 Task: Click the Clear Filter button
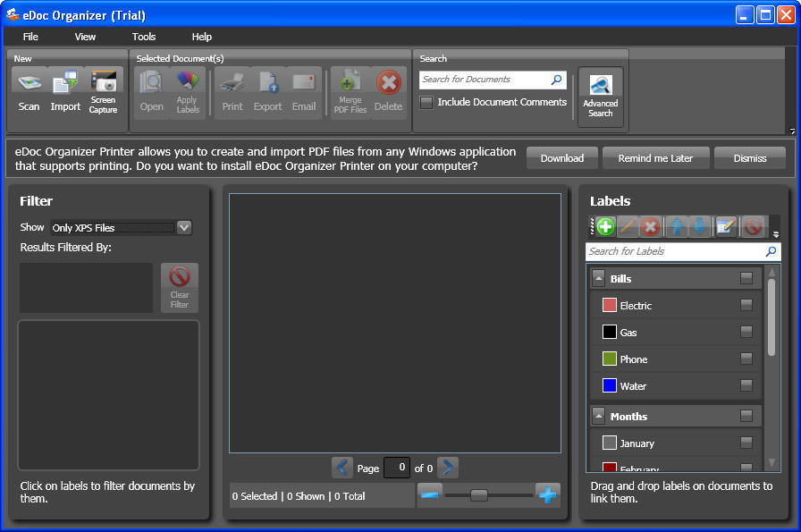[x=180, y=287]
